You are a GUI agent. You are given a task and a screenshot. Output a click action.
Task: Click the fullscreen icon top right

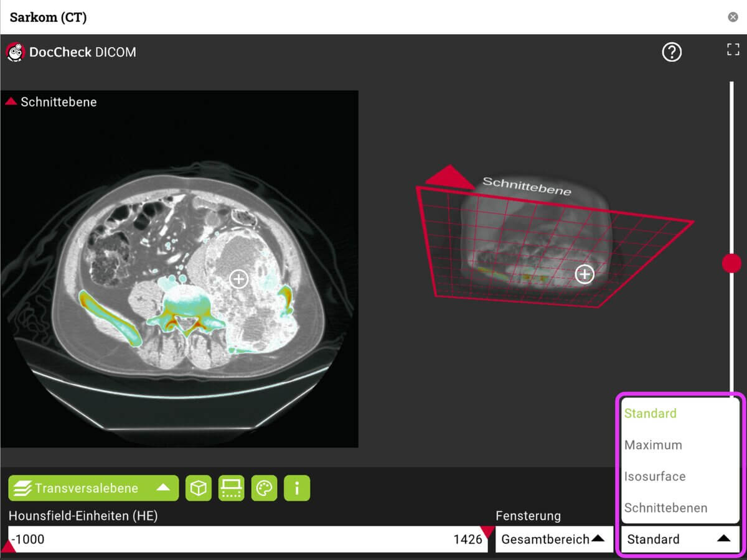733,49
